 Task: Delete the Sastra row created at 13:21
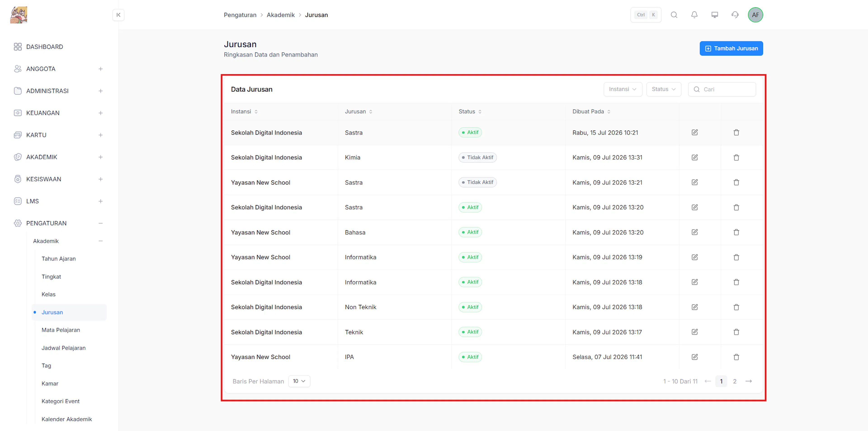pos(736,182)
